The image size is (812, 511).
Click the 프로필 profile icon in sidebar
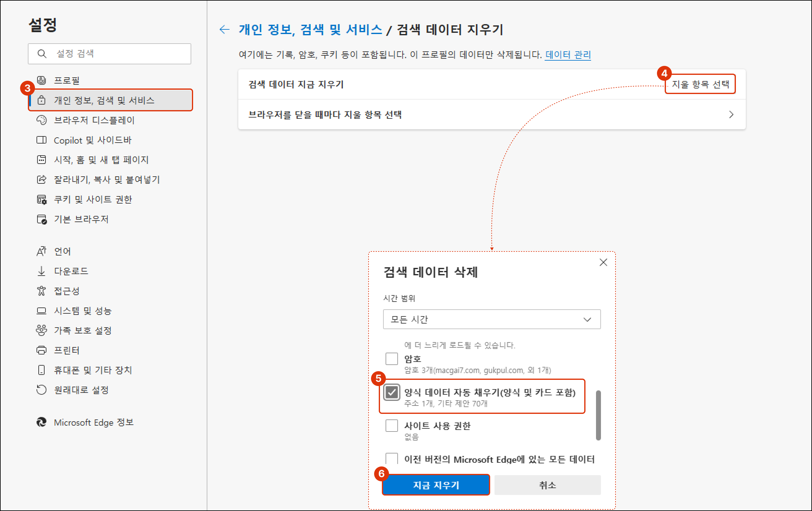41,80
